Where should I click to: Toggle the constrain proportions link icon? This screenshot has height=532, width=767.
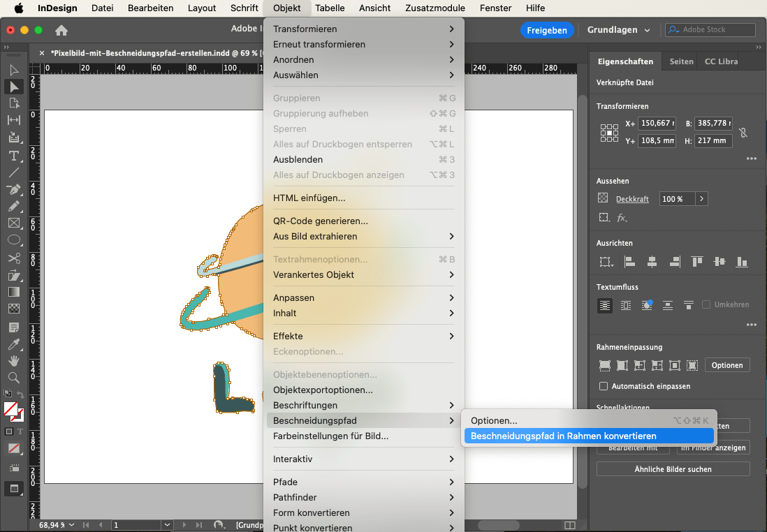click(x=743, y=132)
